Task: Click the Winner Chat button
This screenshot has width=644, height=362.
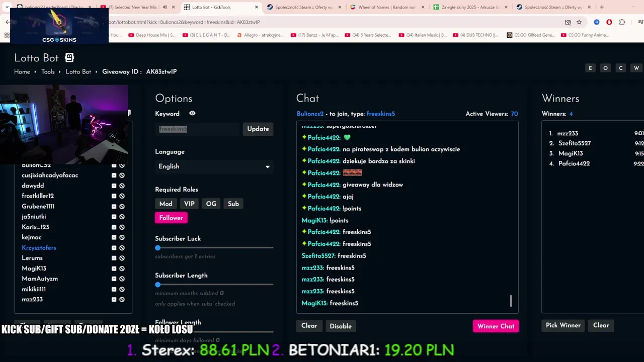Action: [x=496, y=326]
